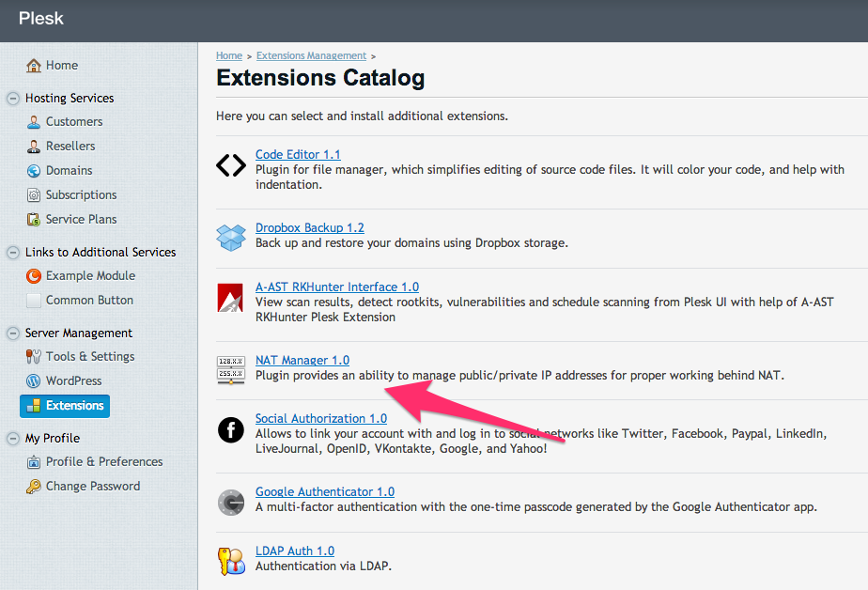Screen dimensions: 868x590
Task: Click the text "Authentication via LDAP."
Action: [x=323, y=566]
